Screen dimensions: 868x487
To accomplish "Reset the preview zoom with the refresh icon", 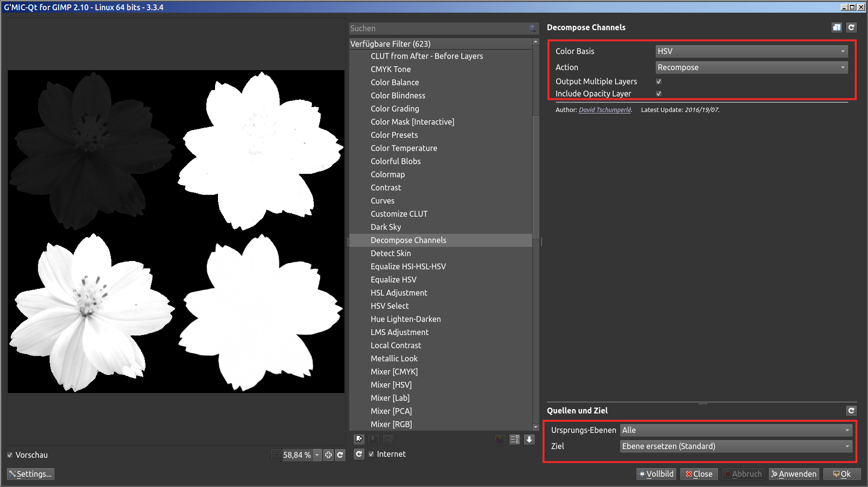I will coord(340,455).
